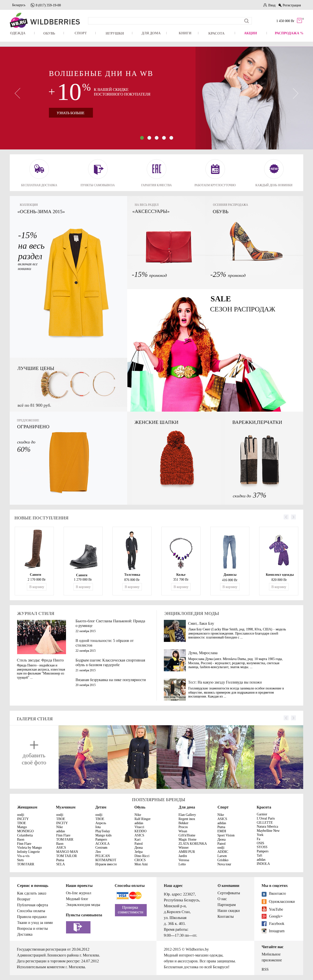Open the Facebook social icon

click(264, 923)
